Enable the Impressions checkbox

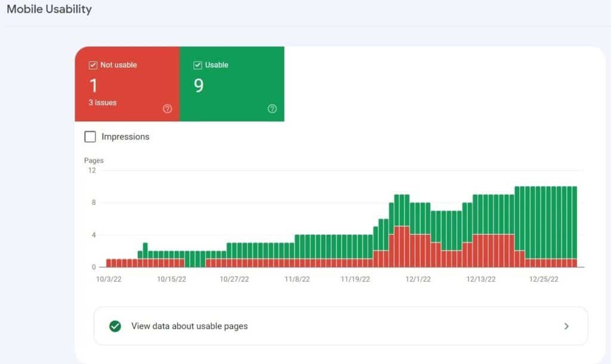point(90,137)
